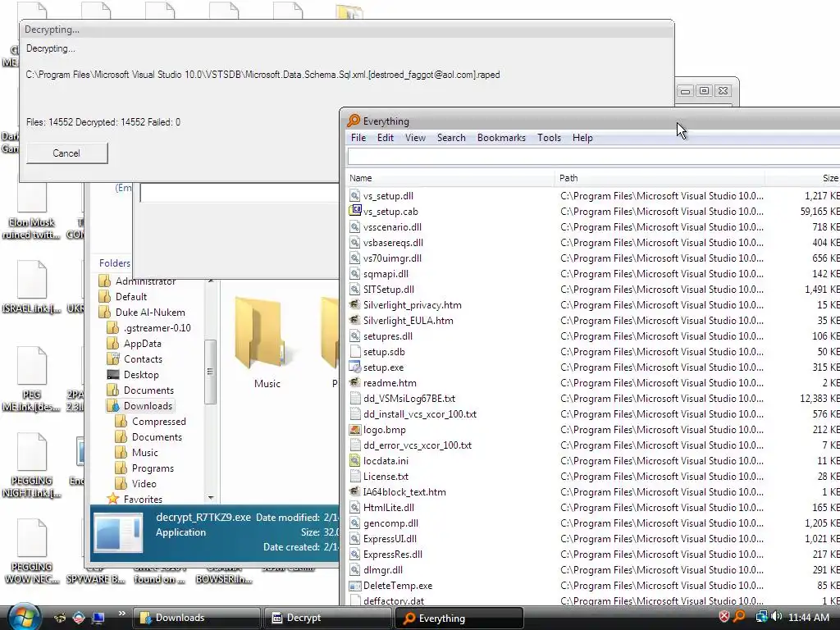This screenshot has width=840, height=630.
Task: Select the HtmlLite.dll result row
Action: [593, 507]
